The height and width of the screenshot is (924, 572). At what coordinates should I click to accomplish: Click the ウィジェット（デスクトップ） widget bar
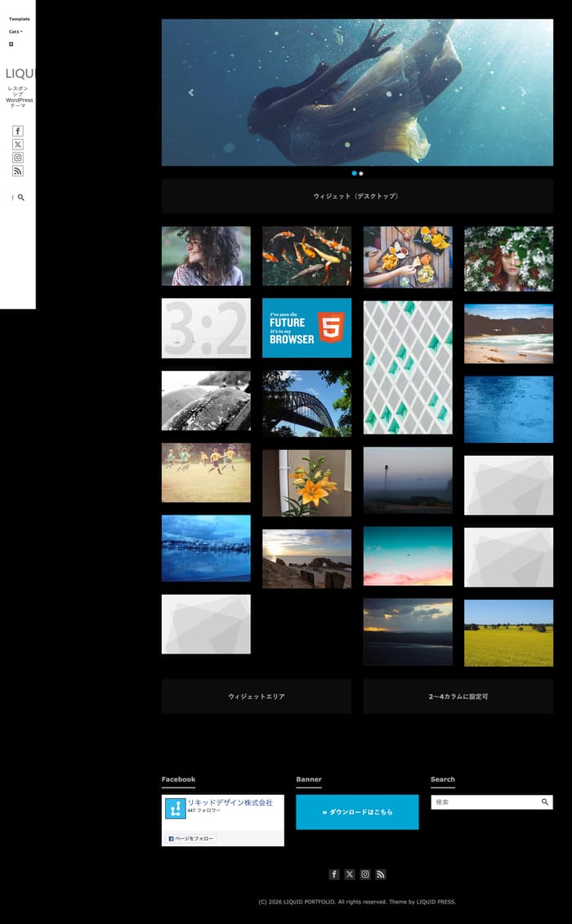(x=357, y=196)
